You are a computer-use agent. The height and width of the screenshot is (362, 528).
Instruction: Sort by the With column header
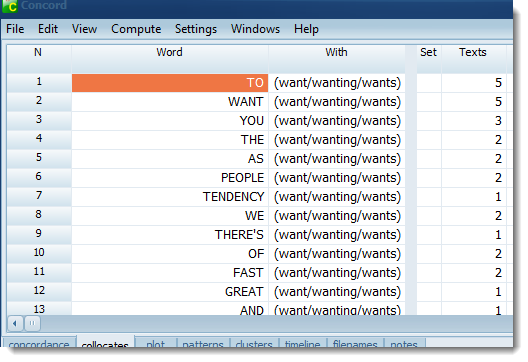[336, 59]
